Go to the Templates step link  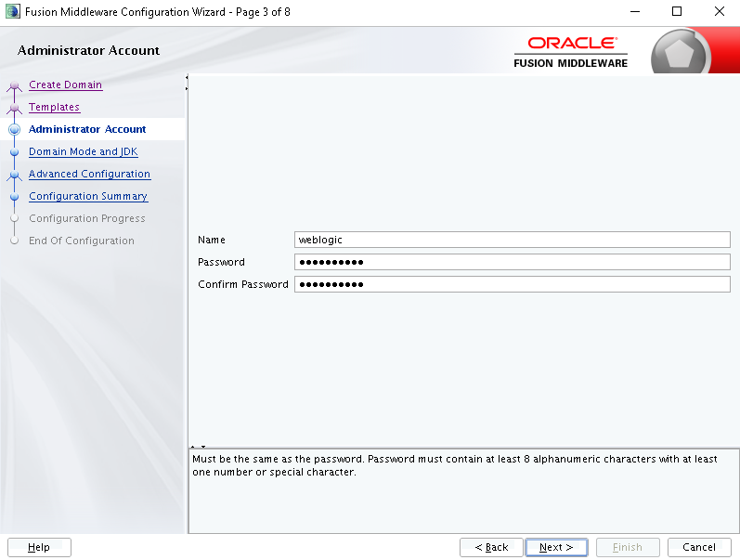click(x=54, y=107)
